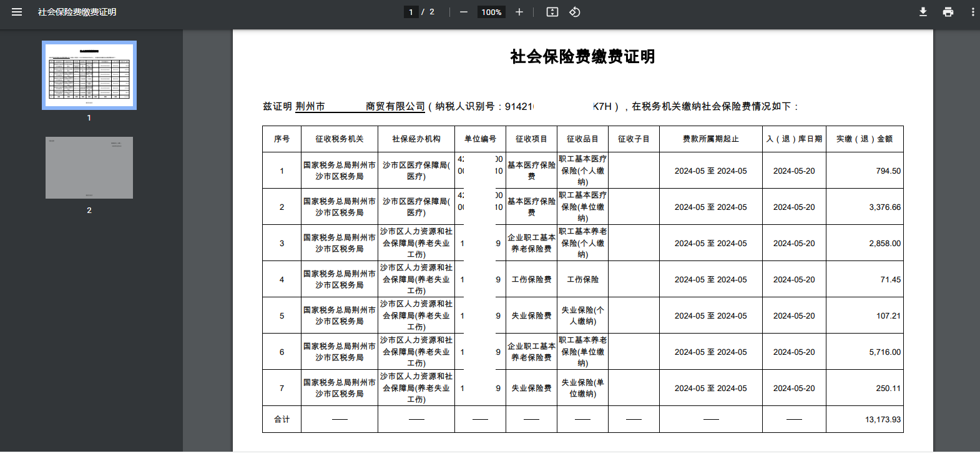Click the 征收税务机关 column header
The width and height of the screenshot is (980, 456).
[340, 139]
